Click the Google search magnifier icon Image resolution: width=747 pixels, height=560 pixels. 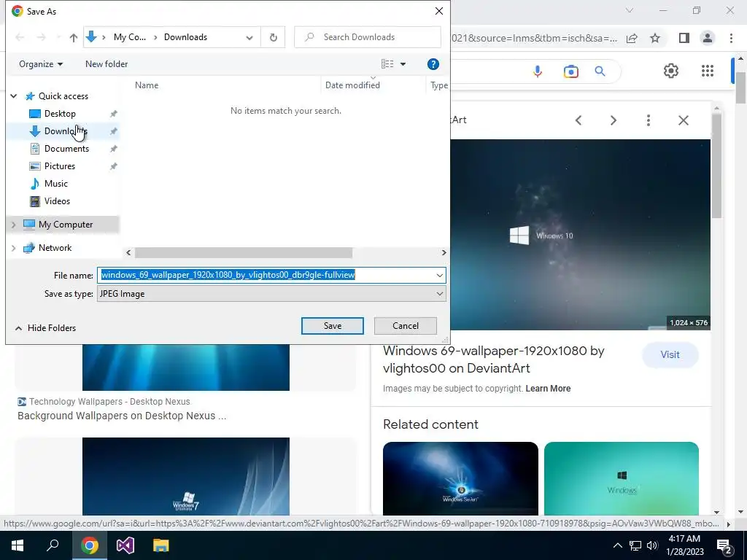point(600,71)
